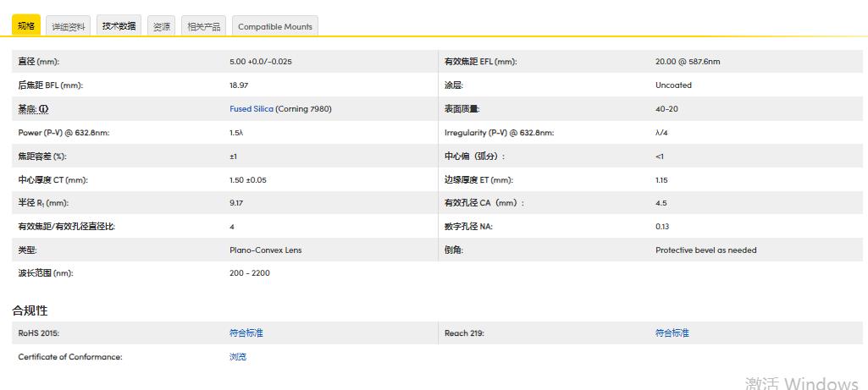Click the 合规性 section heading
This screenshot has width=868, height=390.
point(30,310)
